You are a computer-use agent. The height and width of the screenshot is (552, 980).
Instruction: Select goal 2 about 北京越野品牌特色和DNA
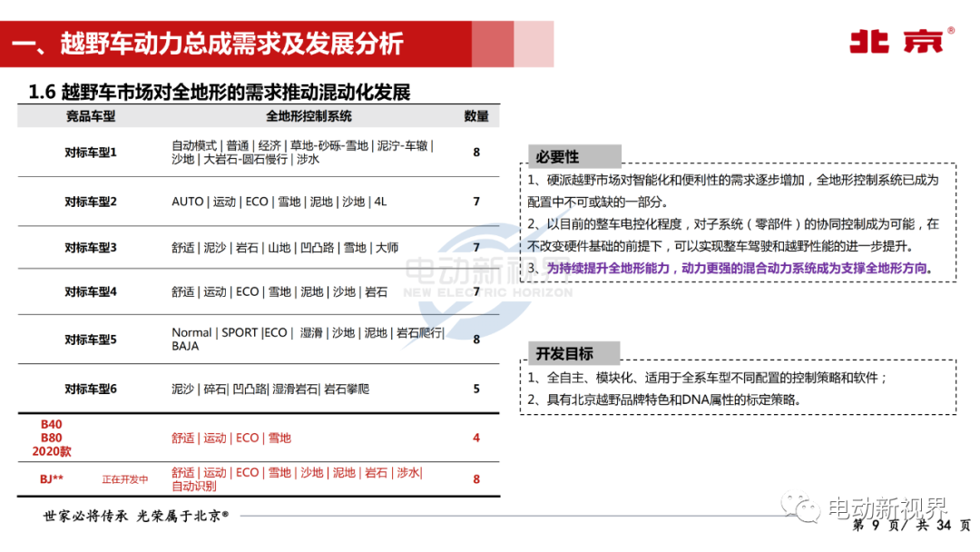(664, 399)
